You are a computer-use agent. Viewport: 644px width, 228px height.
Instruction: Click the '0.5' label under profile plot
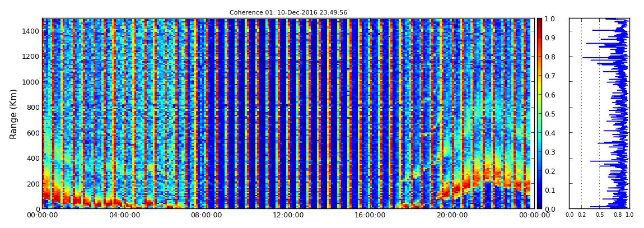point(600,215)
